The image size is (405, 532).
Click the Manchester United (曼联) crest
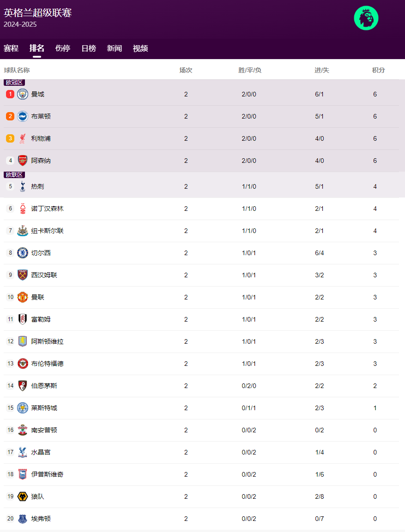point(23,297)
